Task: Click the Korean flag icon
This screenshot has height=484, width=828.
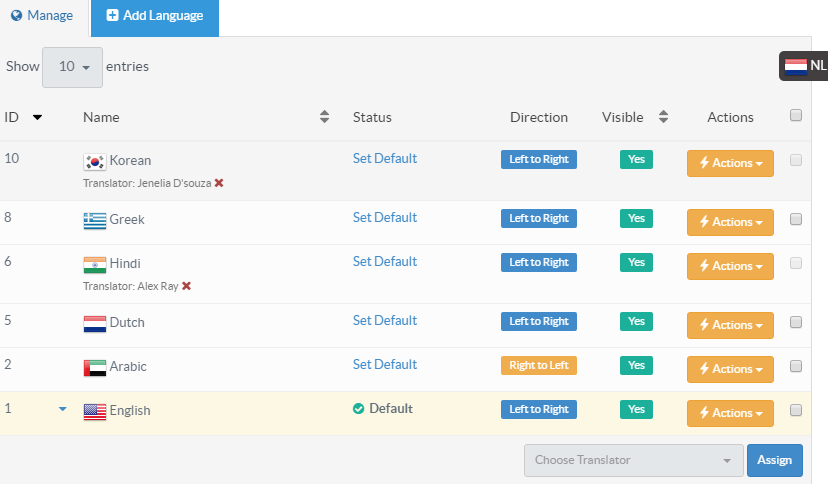Action: coord(95,161)
